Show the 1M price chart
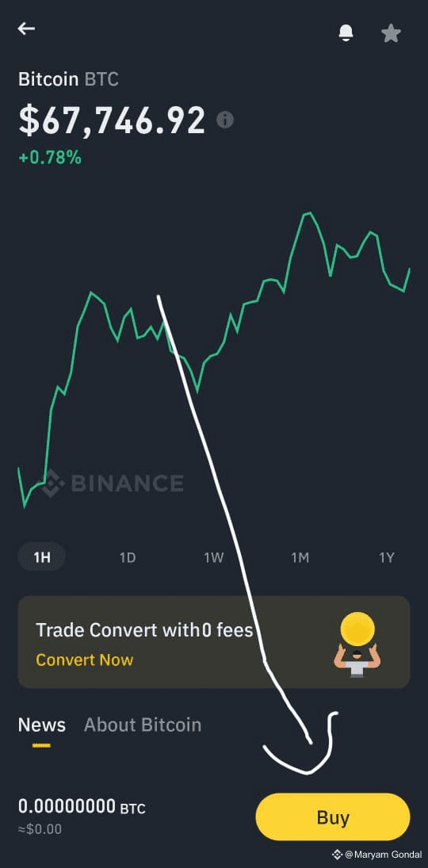 click(x=300, y=557)
